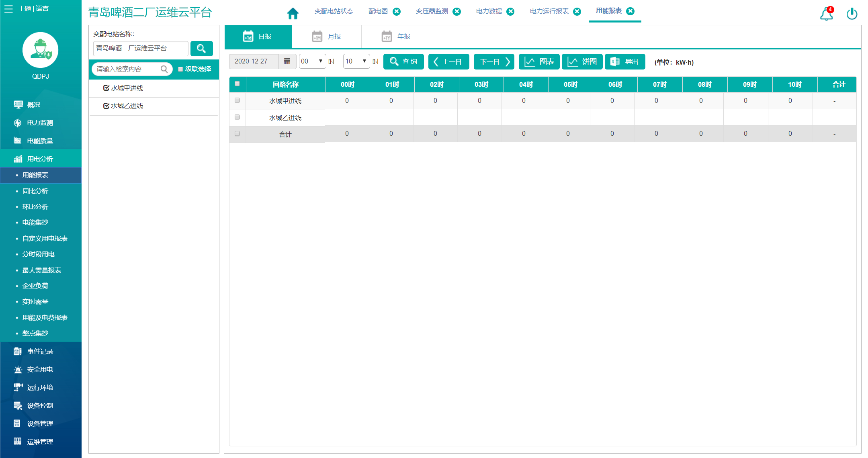Toggle the hamburger menu icon

pos(8,9)
